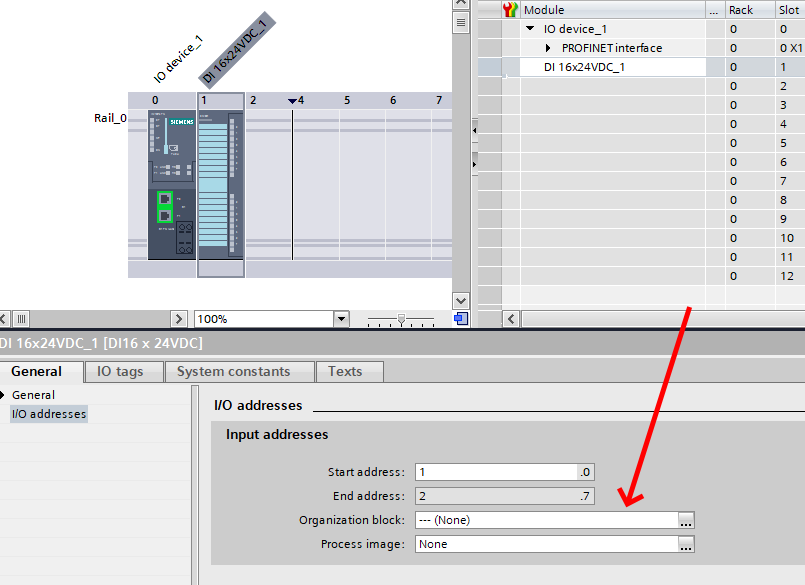The image size is (805, 585).
Task: Collapse the IO device_1 tree row
Action: (x=530, y=29)
